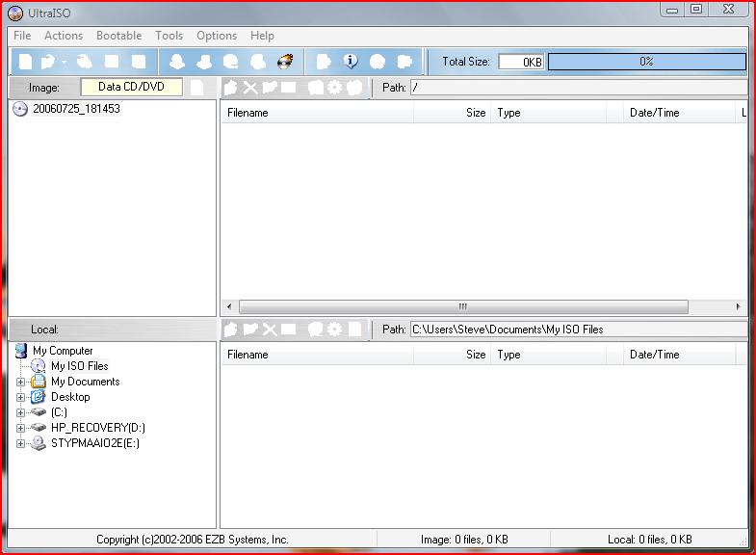Click the scrollbar left arrow in image pane

[x=229, y=306]
